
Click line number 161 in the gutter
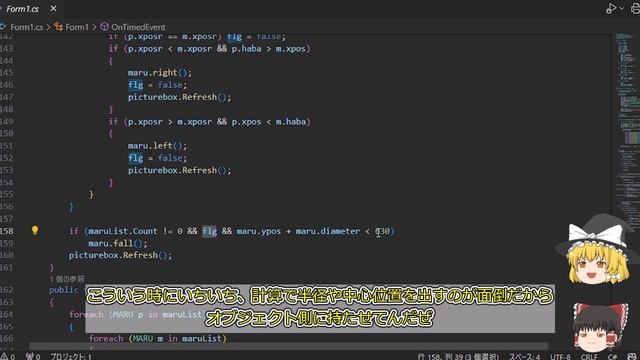[7, 267]
